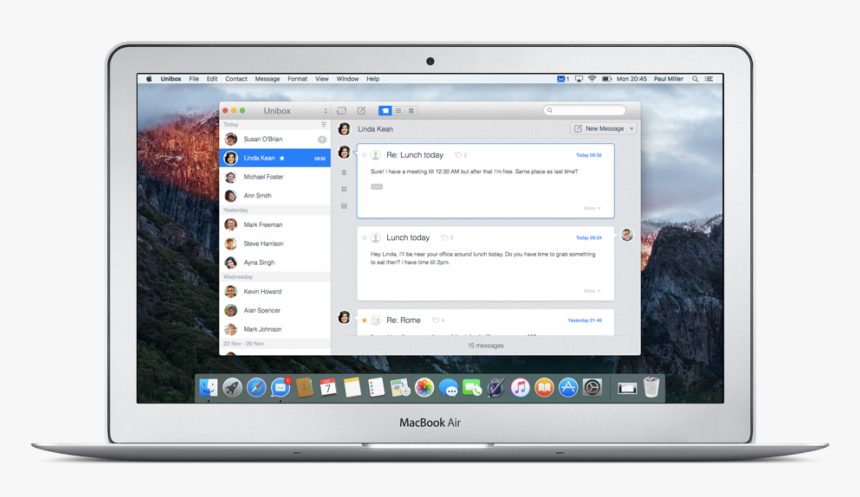Open the dropdown arrow beside New Message
Screen dimensions: 860x497
(632, 128)
